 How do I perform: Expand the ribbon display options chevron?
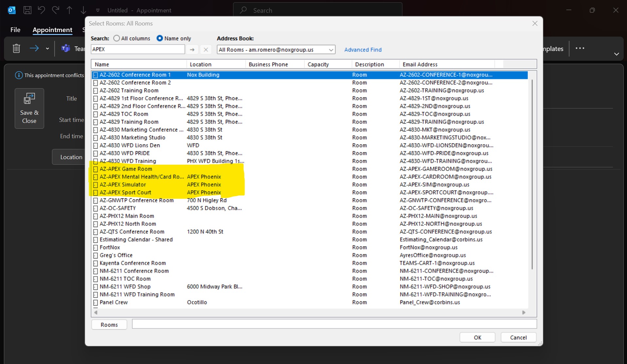[617, 54]
